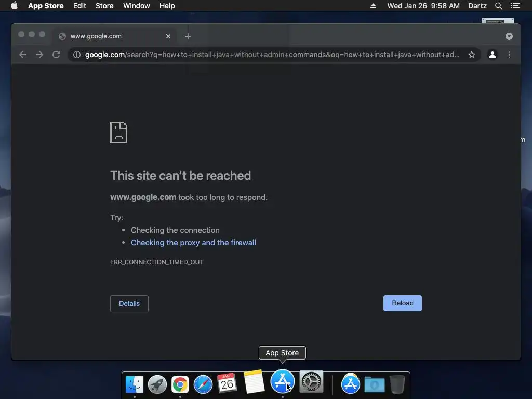Open the Downloads folder in the Dock
The width and height of the screenshot is (532, 399).
375,384
